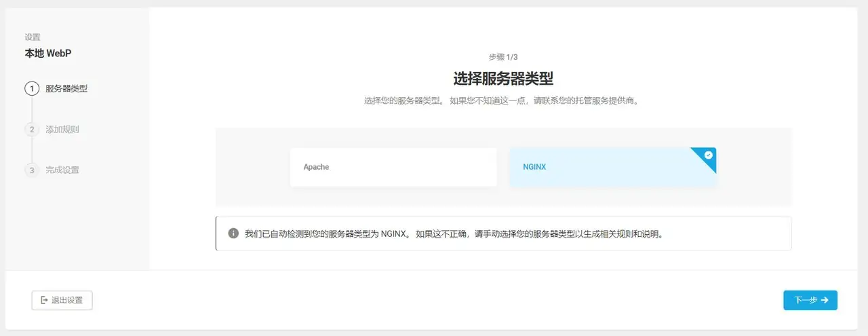Screen dimensions: 868x336
Task: Click the 下一步 next button
Action: pyautogui.click(x=810, y=300)
